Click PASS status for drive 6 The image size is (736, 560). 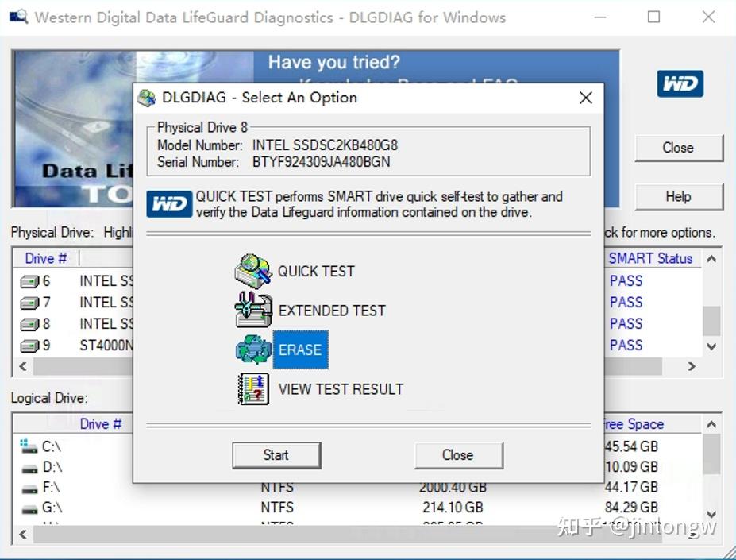pos(626,281)
